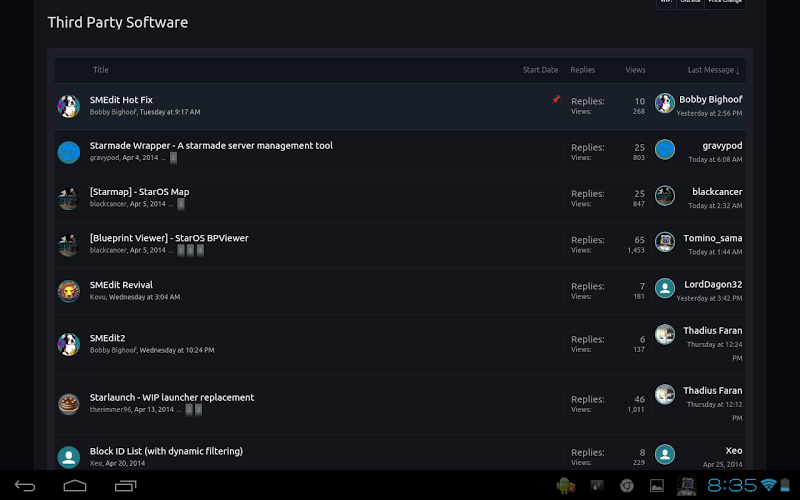Click 'Today at 1:44 AM' last message time
The width and height of the screenshot is (800, 500).
pos(715,252)
